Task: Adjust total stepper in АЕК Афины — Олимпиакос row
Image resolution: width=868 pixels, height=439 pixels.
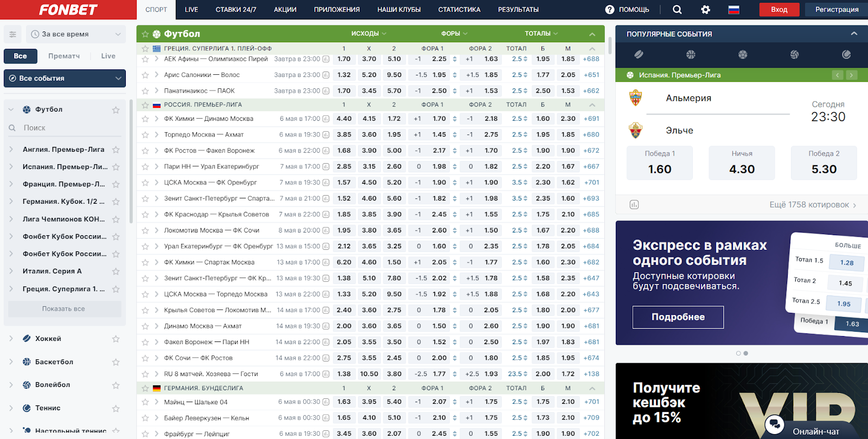Action: [x=525, y=59]
